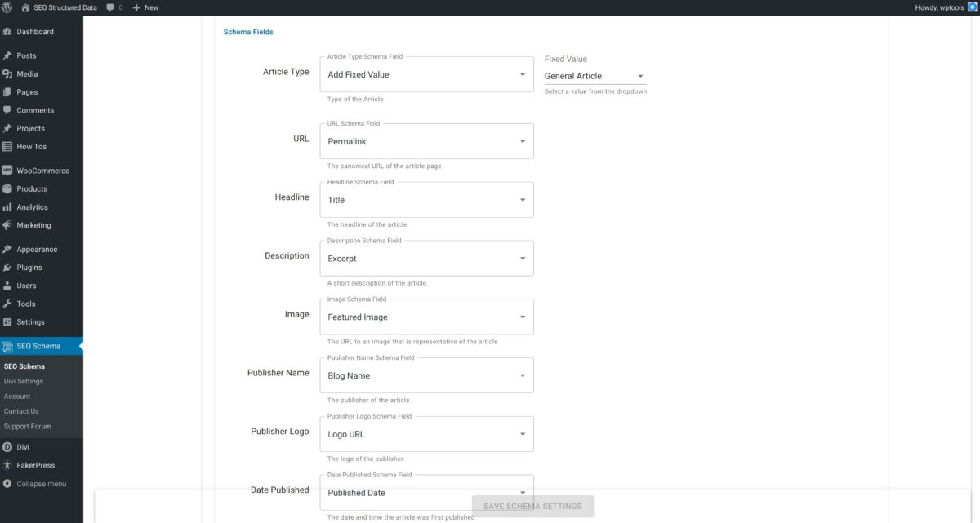Open the WooCommerce menu
The image size is (980, 523).
pyautogui.click(x=44, y=170)
